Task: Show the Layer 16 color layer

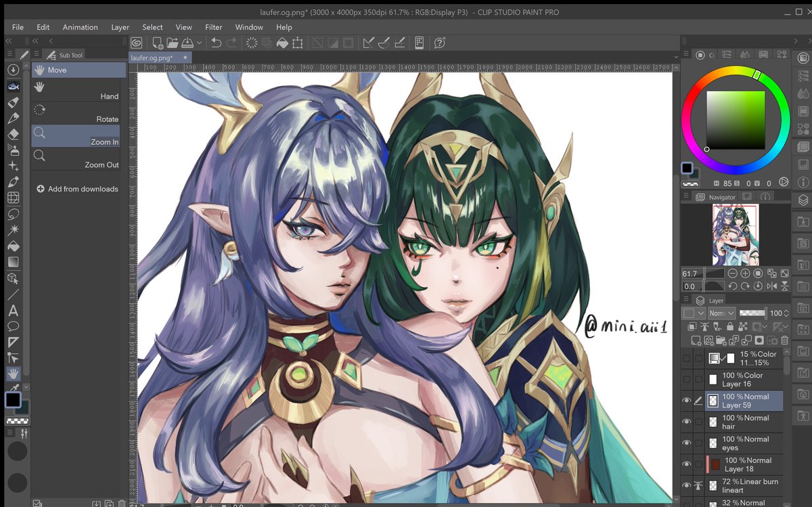Action: tap(687, 380)
